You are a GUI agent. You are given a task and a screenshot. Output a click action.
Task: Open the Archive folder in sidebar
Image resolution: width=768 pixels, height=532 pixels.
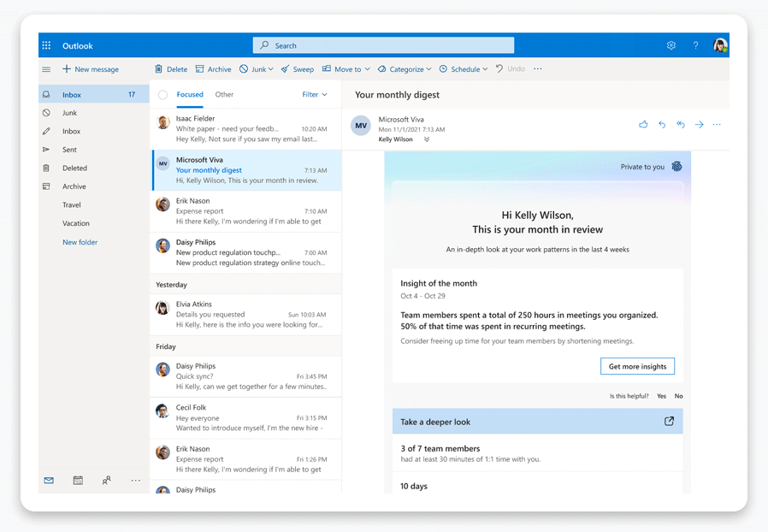(x=94, y=186)
